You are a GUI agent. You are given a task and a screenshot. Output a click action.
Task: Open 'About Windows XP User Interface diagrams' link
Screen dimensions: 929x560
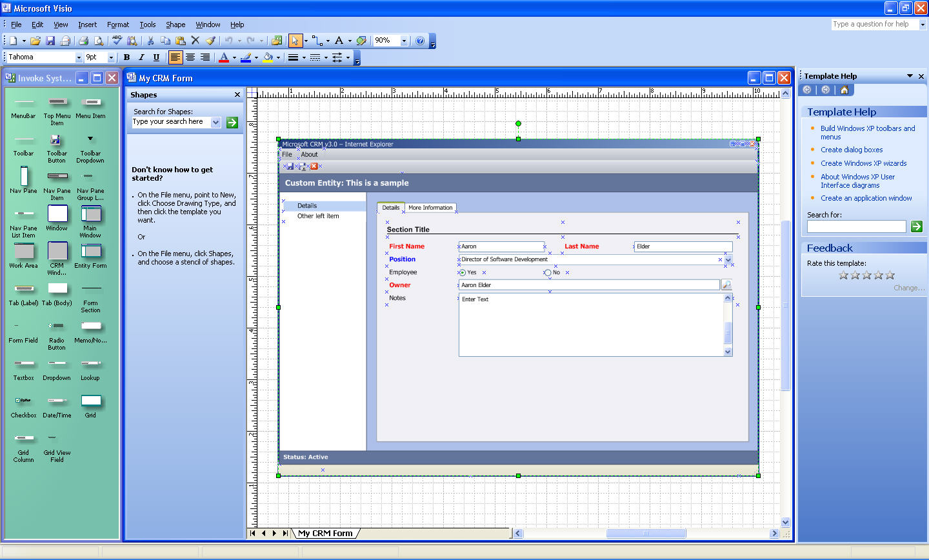point(857,181)
